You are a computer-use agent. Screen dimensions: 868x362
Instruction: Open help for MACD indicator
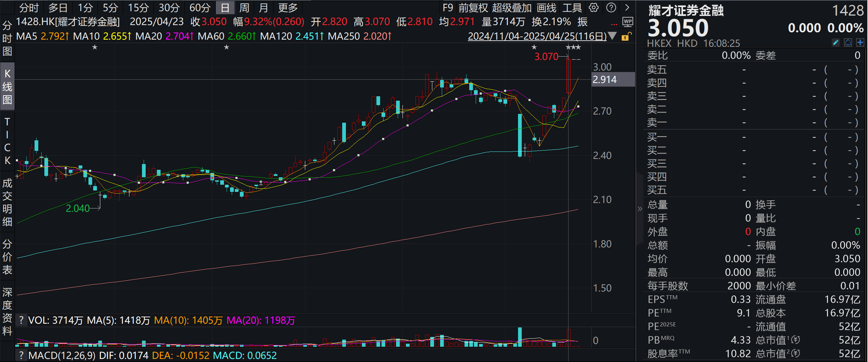[21, 355]
